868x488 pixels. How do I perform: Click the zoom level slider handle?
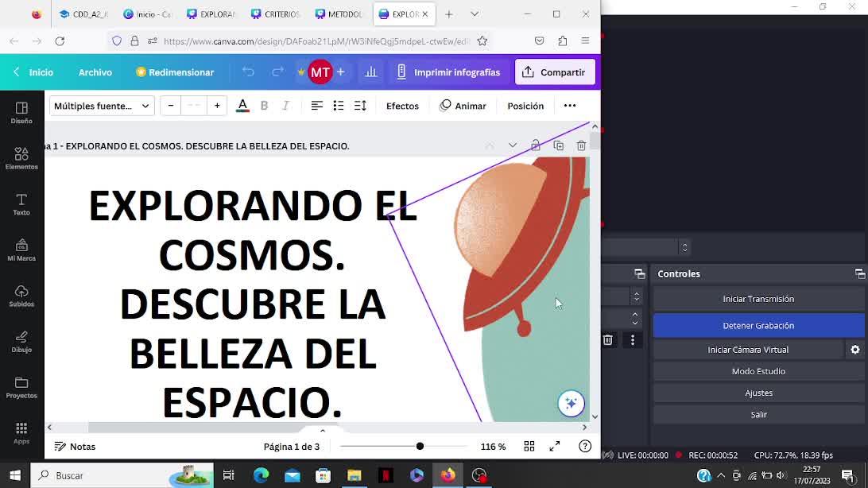click(x=420, y=447)
